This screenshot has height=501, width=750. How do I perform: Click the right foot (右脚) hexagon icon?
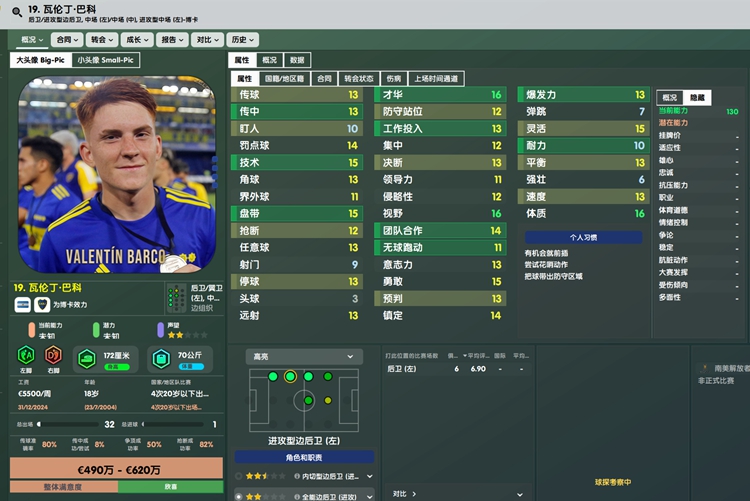click(53, 356)
